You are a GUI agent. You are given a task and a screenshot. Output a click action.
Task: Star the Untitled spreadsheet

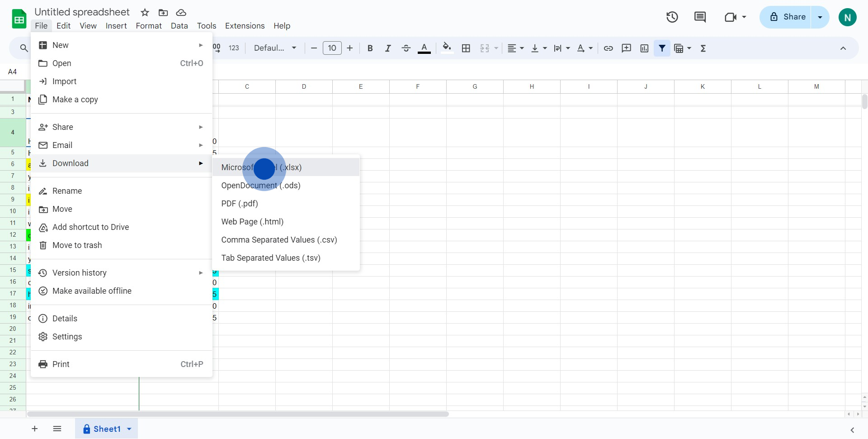pos(145,13)
